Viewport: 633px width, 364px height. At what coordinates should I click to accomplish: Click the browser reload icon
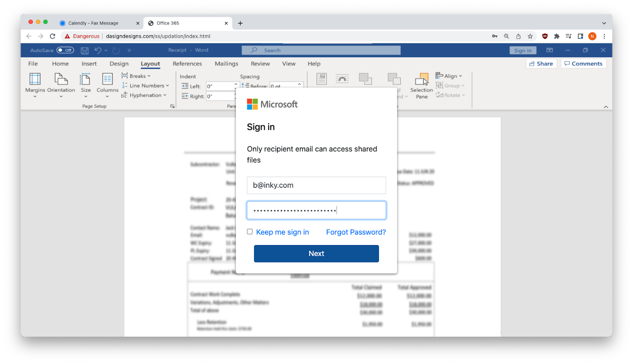[x=53, y=36]
